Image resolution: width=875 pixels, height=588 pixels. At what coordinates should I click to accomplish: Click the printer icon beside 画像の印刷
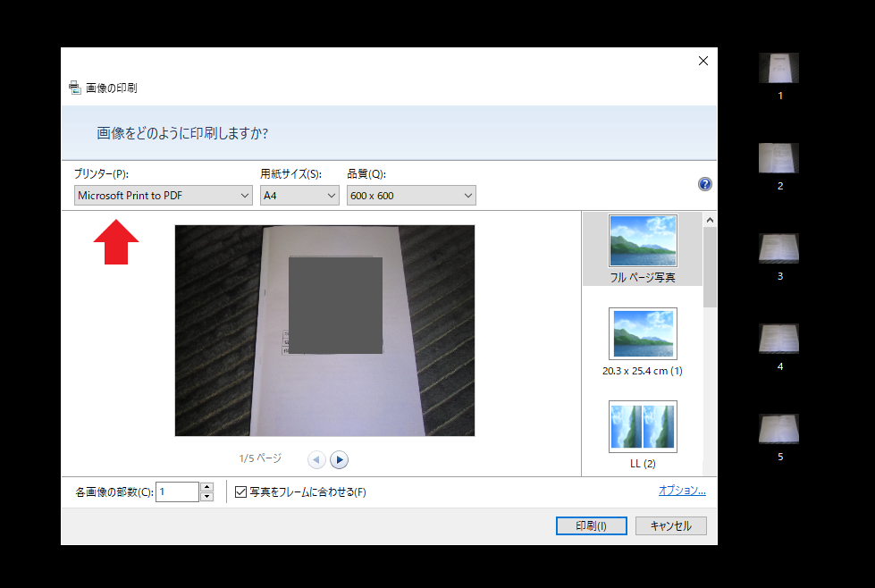pos(75,88)
